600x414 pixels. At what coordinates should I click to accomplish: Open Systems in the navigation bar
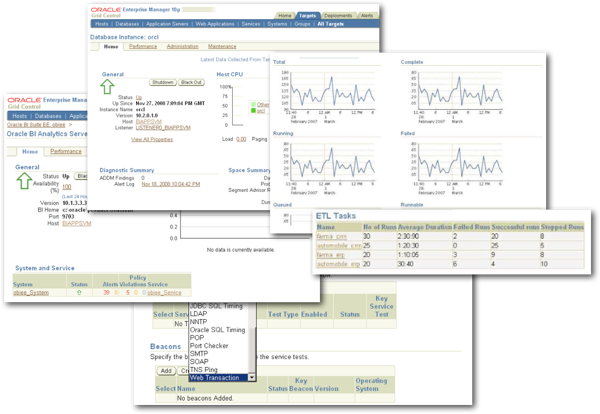point(277,24)
